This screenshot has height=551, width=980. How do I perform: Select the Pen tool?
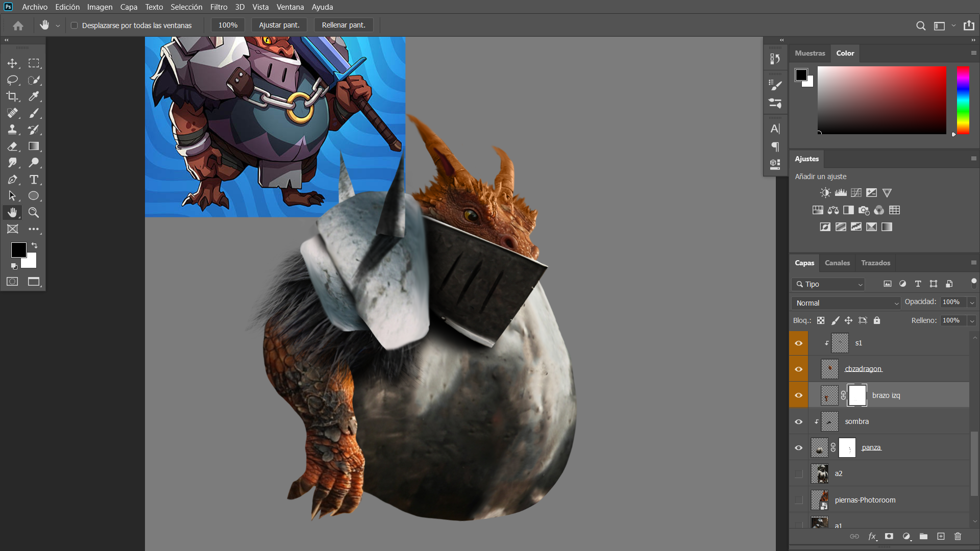[x=12, y=180]
